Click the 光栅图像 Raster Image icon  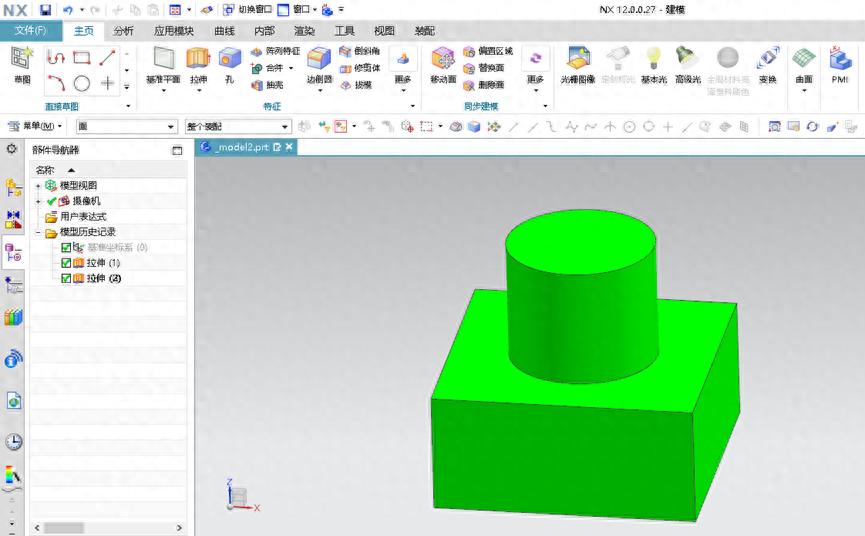[x=578, y=59]
